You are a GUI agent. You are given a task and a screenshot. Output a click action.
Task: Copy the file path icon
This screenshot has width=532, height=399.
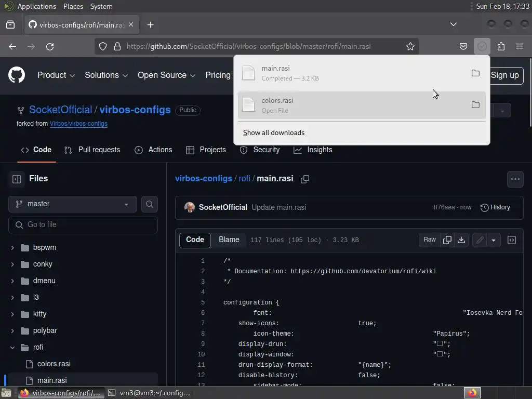click(x=304, y=179)
